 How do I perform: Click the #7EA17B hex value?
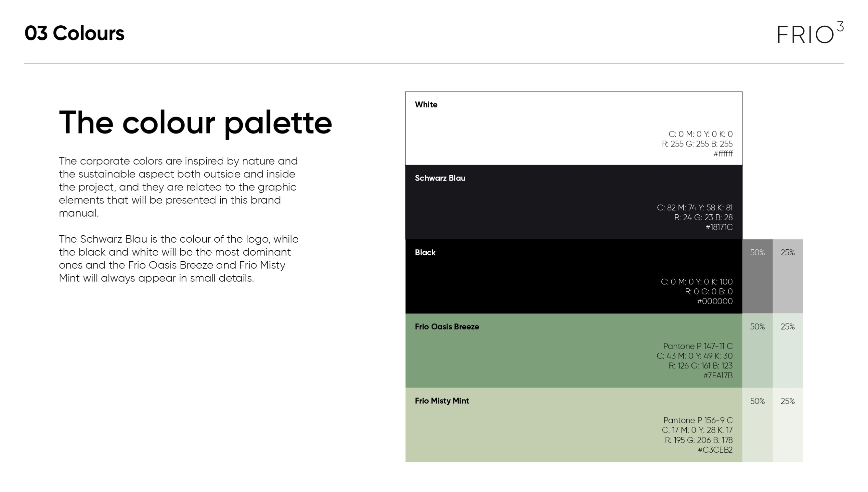pyautogui.click(x=718, y=376)
